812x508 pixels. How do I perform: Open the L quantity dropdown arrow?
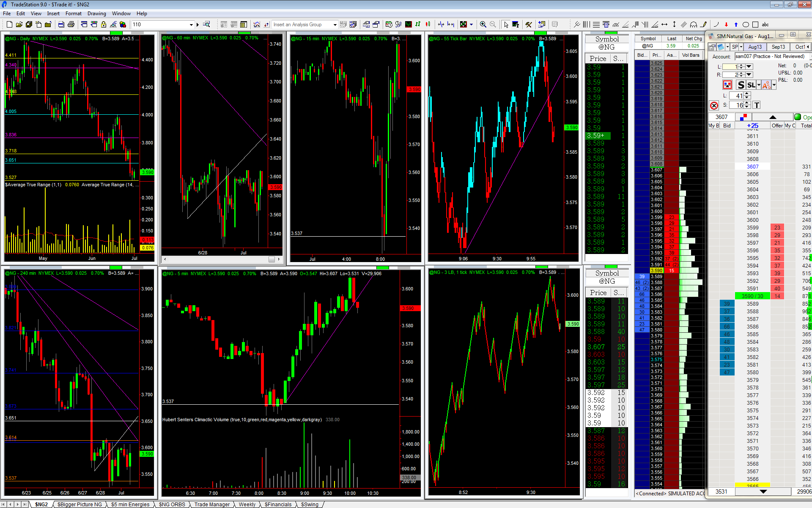click(x=749, y=66)
